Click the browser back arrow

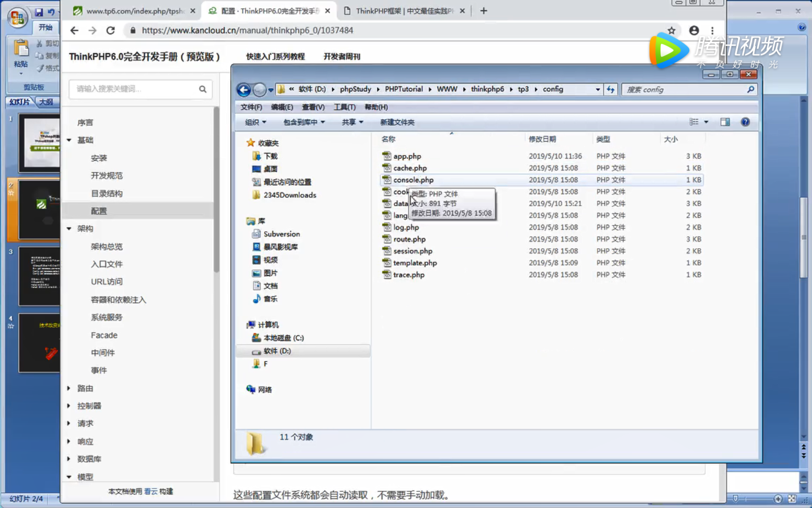pos(74,30)
